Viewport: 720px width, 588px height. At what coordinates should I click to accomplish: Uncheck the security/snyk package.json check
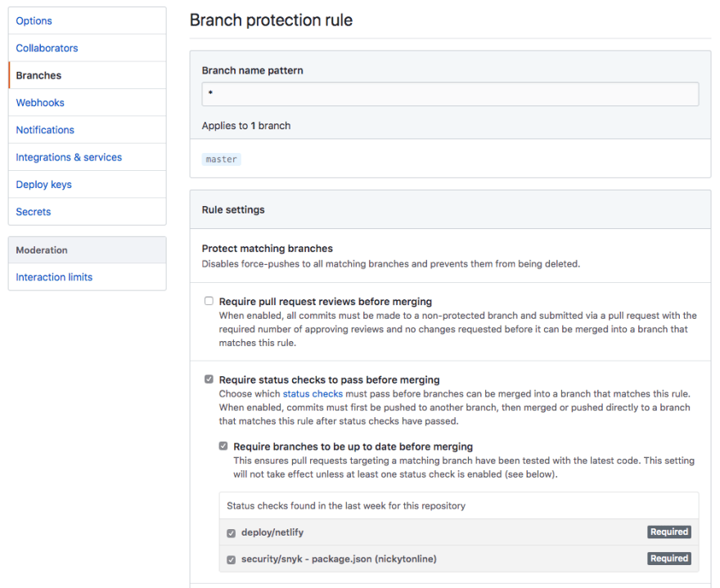click(x=231, y=559)
